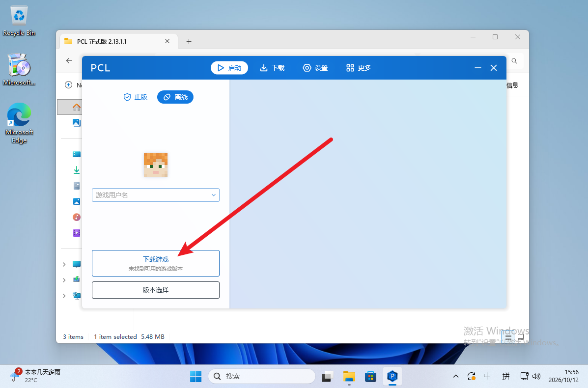Click the 3 items status text
The image size is (588, 388).
[73, 337]
